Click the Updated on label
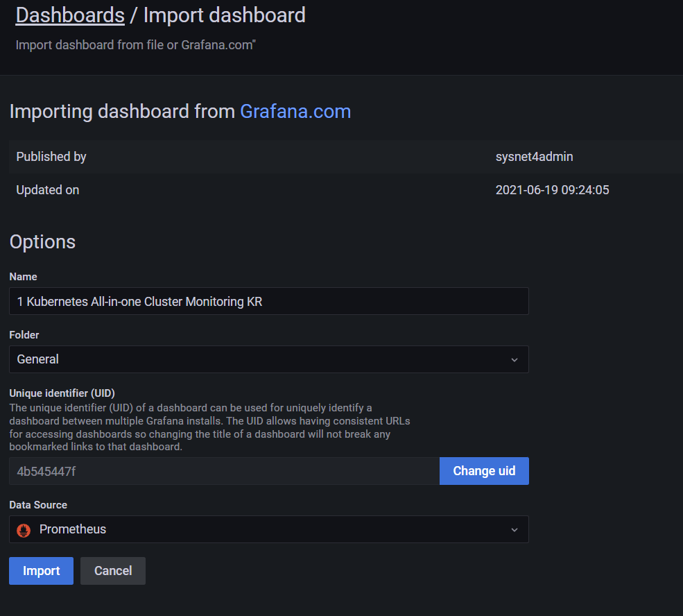 click(x=47, y=190)
